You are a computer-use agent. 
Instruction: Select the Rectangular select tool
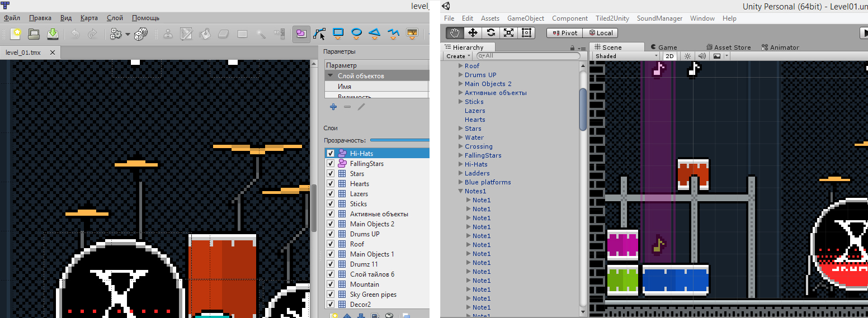(242, 34)
